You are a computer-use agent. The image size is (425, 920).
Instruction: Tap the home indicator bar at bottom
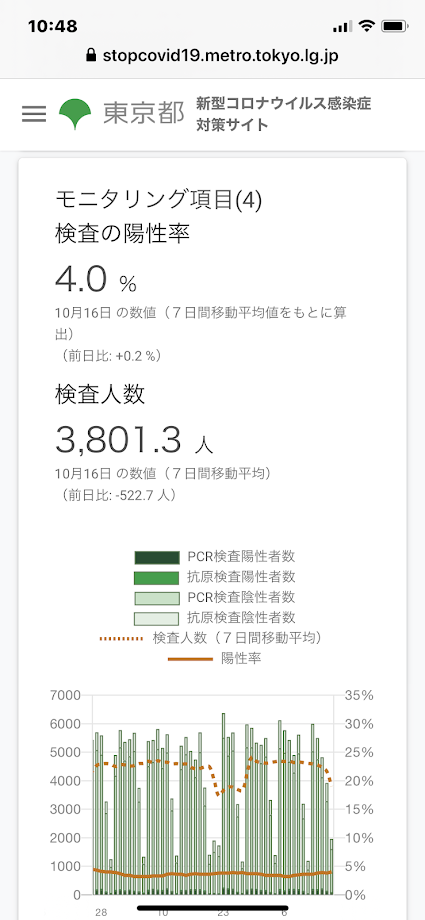(212, 908)
